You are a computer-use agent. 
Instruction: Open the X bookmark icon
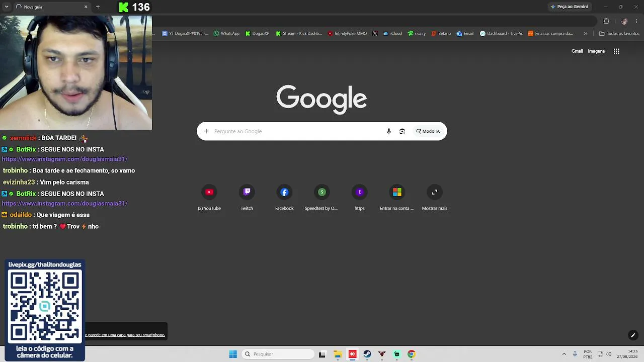tap(375, 34)
